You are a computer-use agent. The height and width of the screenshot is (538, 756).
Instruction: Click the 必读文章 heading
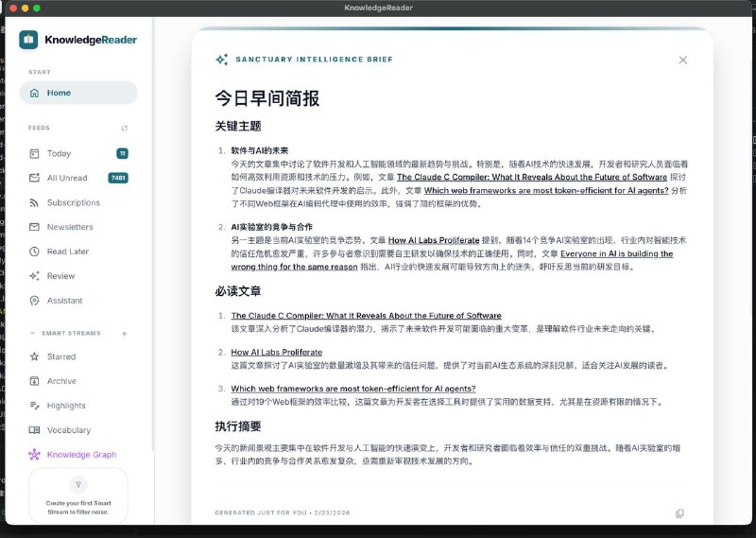point(238,291)
